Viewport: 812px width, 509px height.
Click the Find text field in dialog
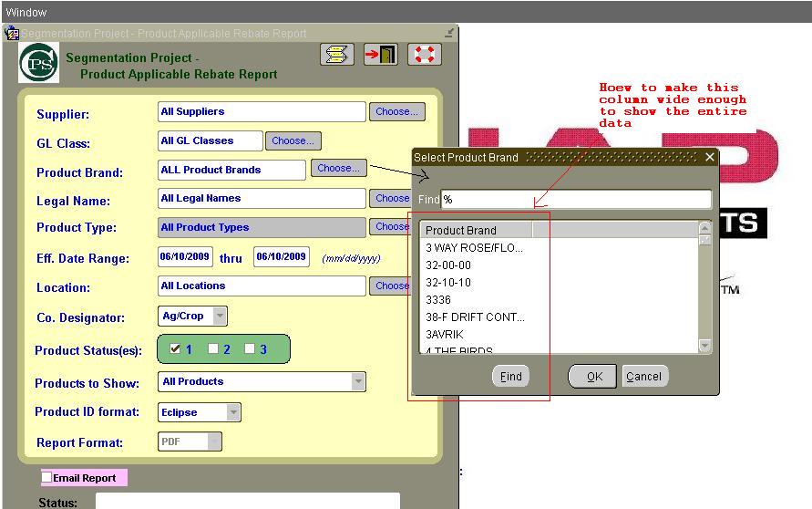pyautogui.click(x=576, y=199)
